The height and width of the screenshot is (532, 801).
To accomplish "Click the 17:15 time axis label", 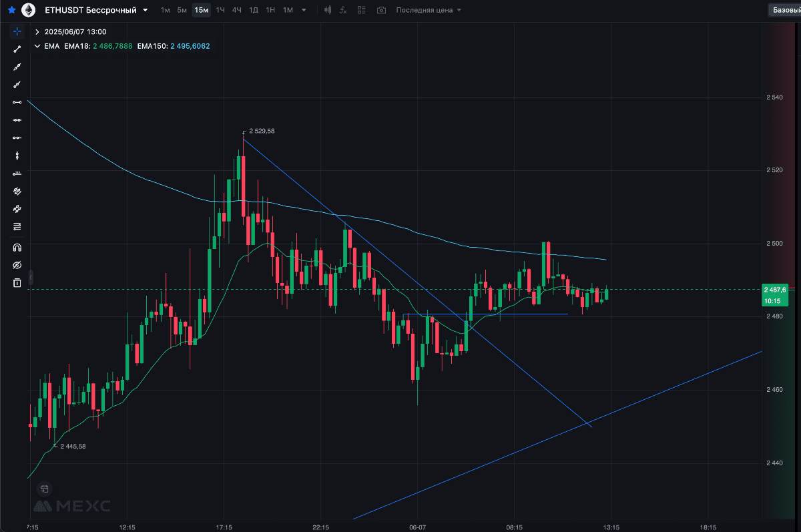I will point(224,527).
